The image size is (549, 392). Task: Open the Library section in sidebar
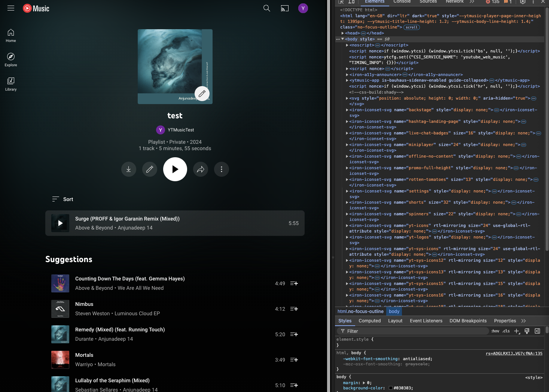pyautogui.click(x=11, y=84)
